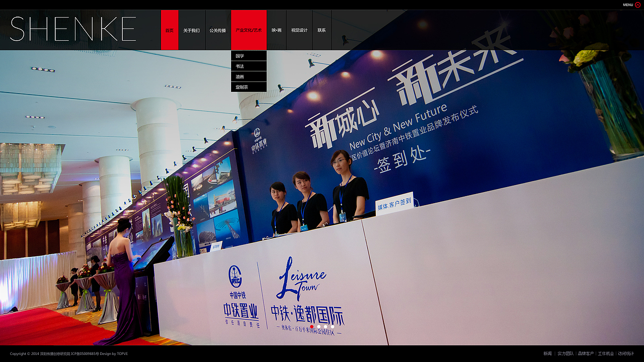This screenshot has width=644, height=362.
Task: Open the 关于我们 menu item
Action: pyautogui.click(x=192, y=30)
